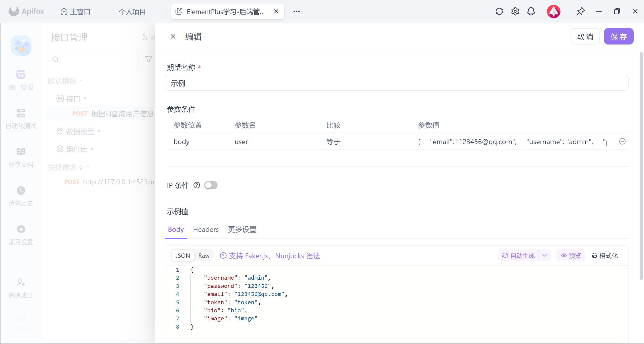
Task: Open the more tabs ellipsis menu
Action: tap(296, 11)
